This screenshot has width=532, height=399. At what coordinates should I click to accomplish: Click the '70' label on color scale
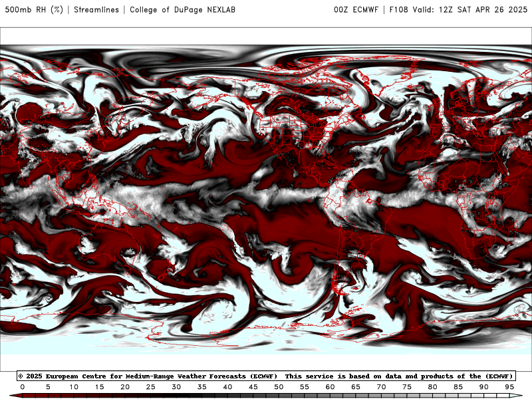381,387
